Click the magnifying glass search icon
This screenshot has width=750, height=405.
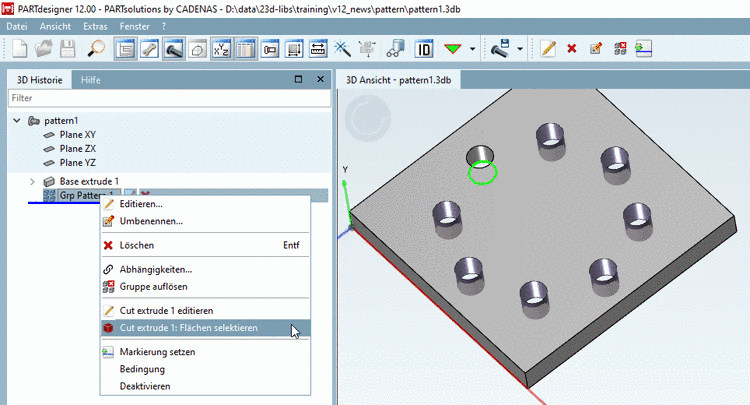(96, 49)
